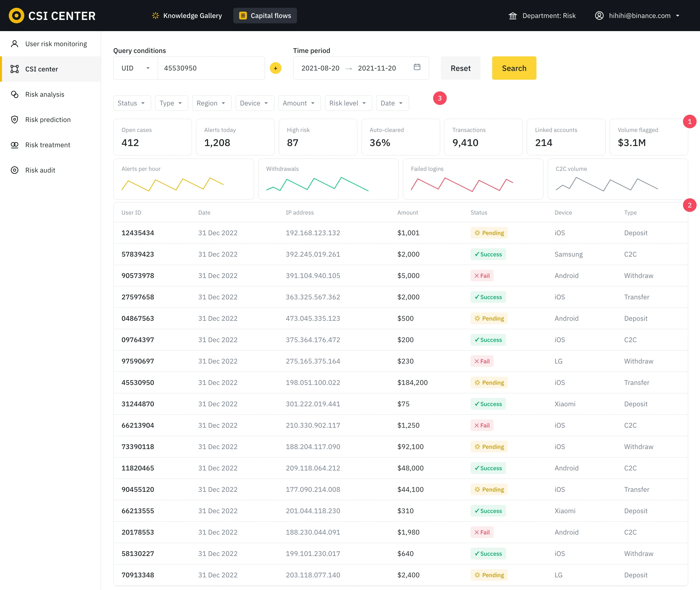The width and height of the screenshot is (700, 590).
Task: Click the Department bank building icon
Action: click(513, 15)
